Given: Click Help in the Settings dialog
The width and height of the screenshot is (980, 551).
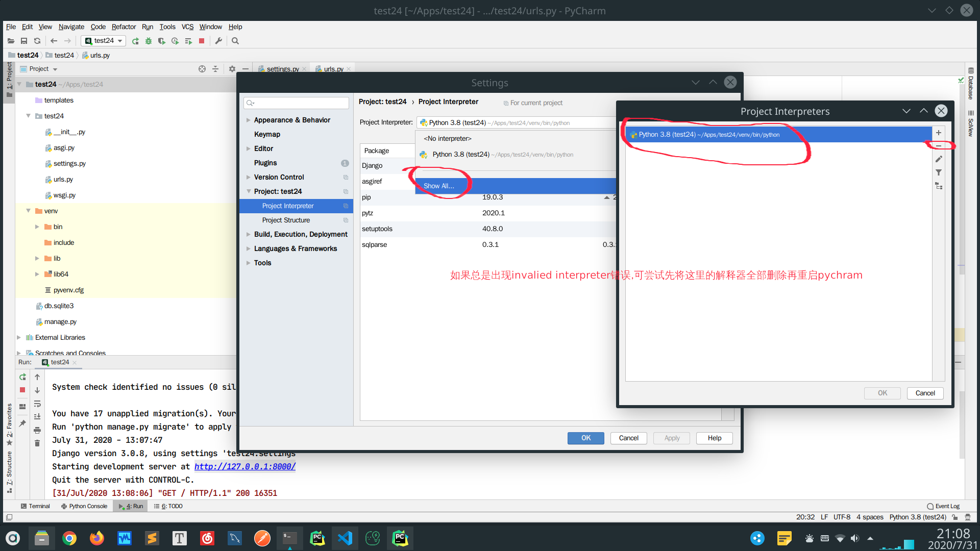Looking at the screenshot, I should [x=714, y=438].
